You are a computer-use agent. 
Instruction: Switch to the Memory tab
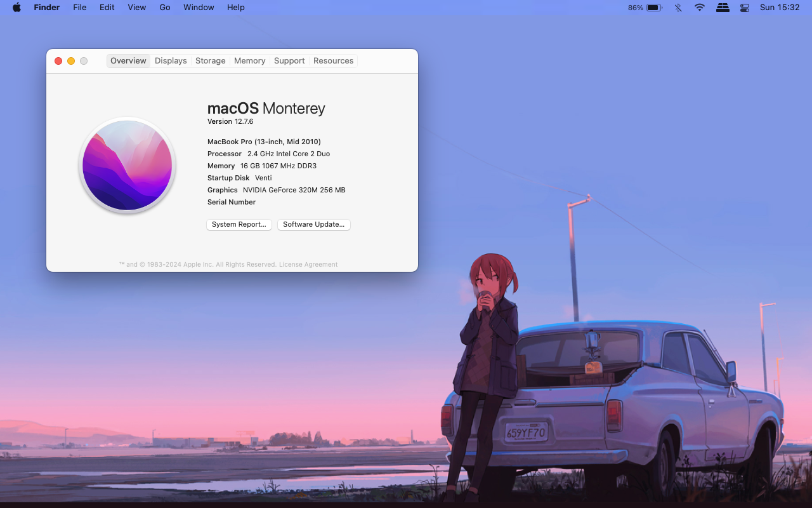tap(250, 61)
